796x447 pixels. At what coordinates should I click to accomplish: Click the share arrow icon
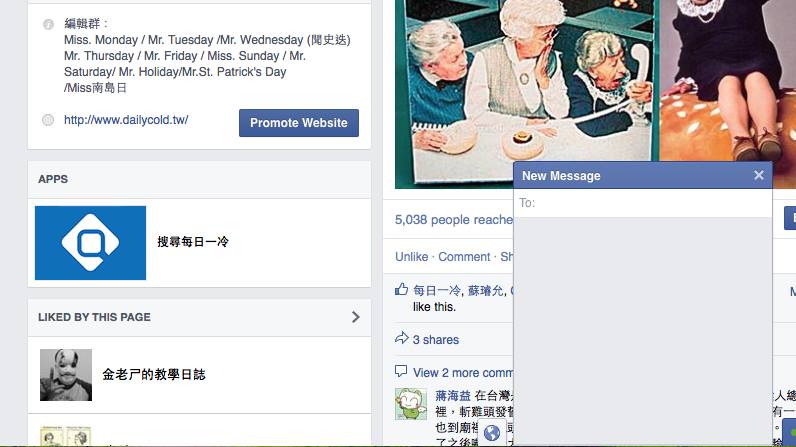tap(401, 338)
